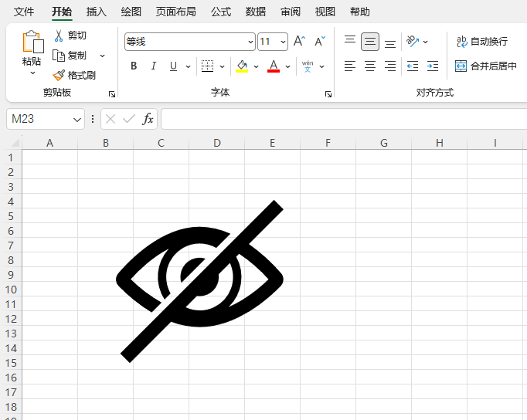Select row 16 header

11,378
